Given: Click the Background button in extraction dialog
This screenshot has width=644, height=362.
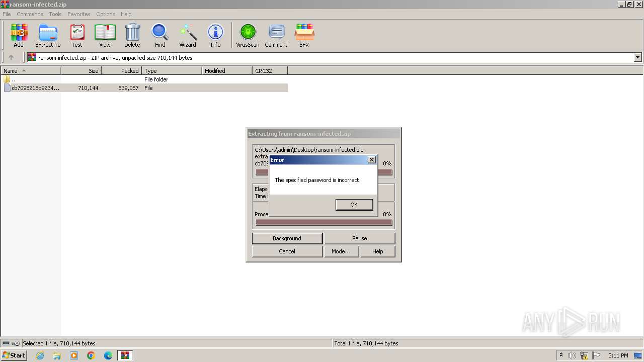Looking at the screenshot, I should tap(287, 238).
